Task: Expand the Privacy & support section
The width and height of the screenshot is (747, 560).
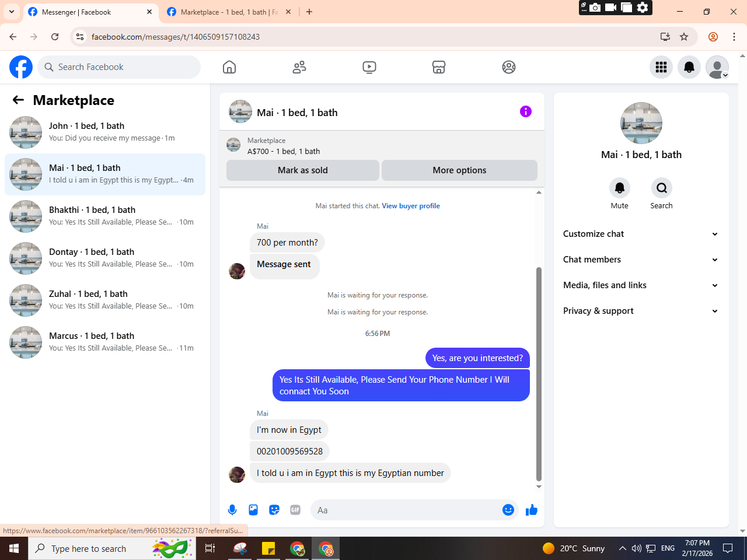Action: 641,311
